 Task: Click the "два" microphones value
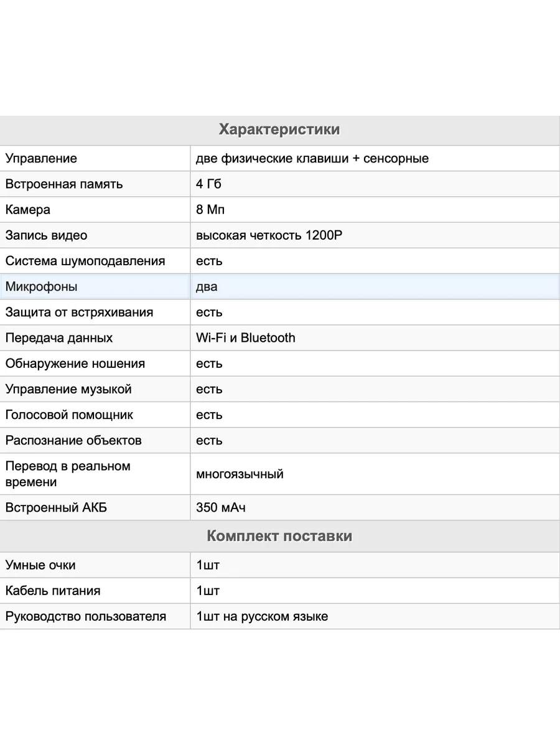point(207,286)
